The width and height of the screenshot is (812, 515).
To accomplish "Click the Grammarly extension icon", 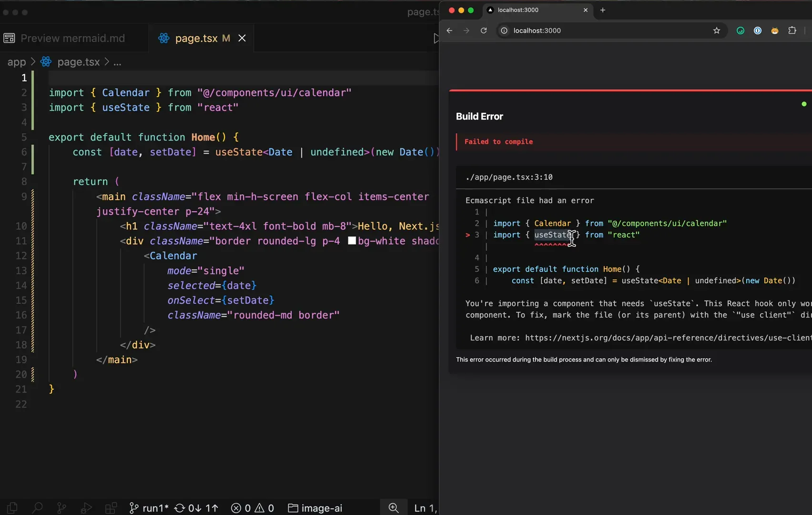I will 741,31.
